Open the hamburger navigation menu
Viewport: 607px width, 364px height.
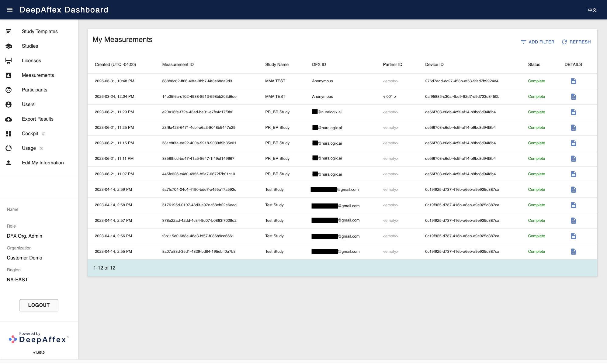[10, 10]
